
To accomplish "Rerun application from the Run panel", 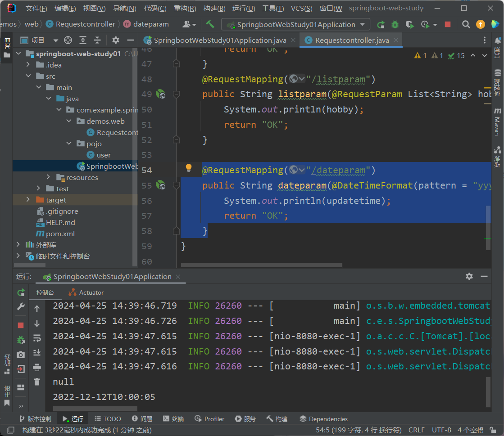I will pos(21,292).
